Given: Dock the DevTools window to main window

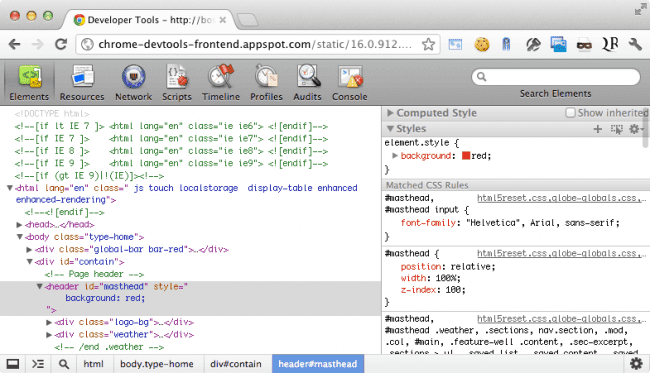Looking at the screenshot, I should (12, 364).
